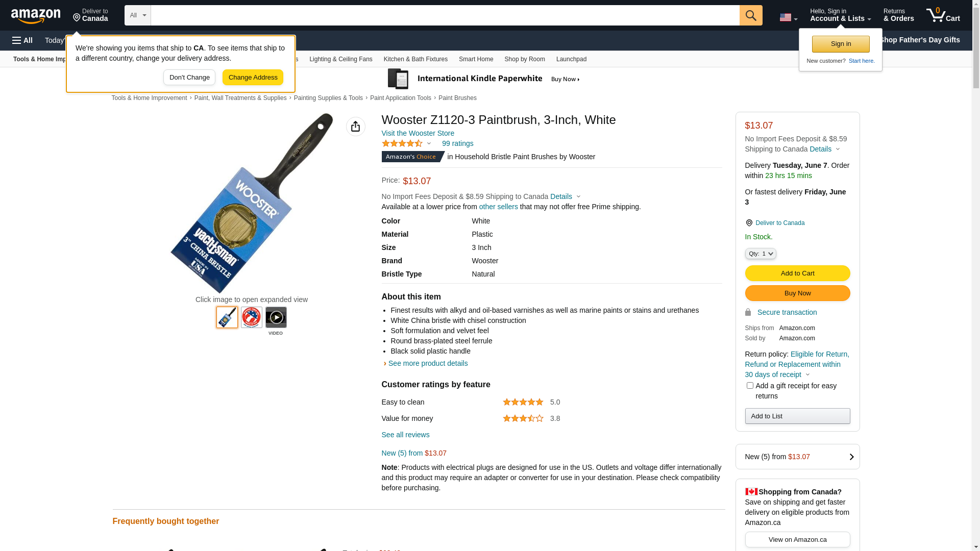980x551 pixels.
Task: Click the US flag language selector
Action: click(x=788, y=17)
